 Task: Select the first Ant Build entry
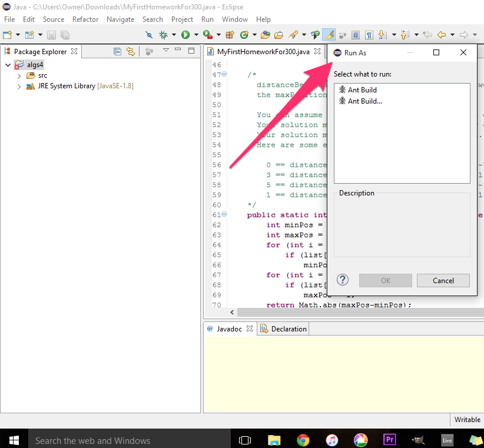click(362, 90)
